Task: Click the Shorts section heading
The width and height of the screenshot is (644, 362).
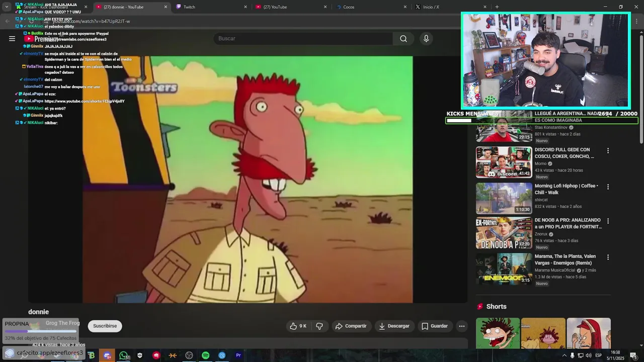Action: point(496,307)
